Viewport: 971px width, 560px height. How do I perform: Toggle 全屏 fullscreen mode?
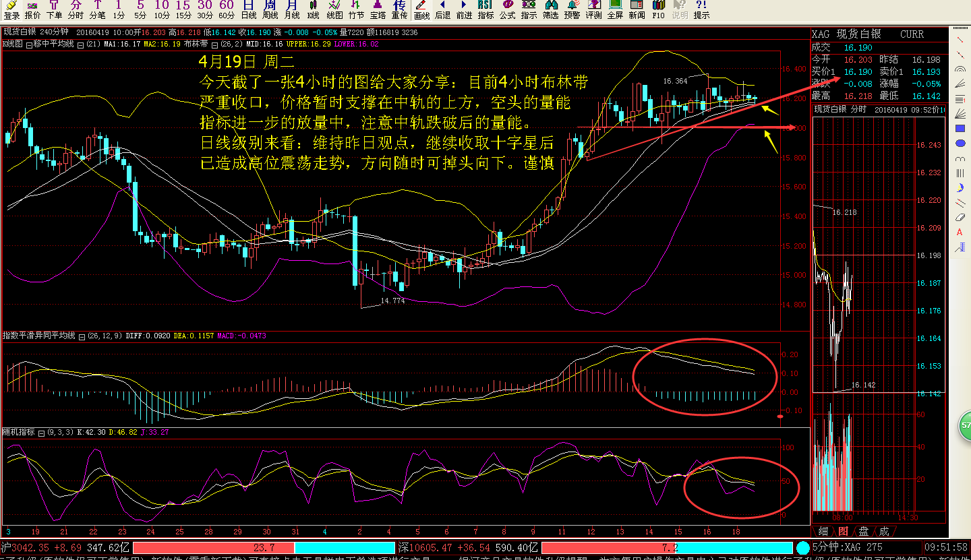click(615, 10)
